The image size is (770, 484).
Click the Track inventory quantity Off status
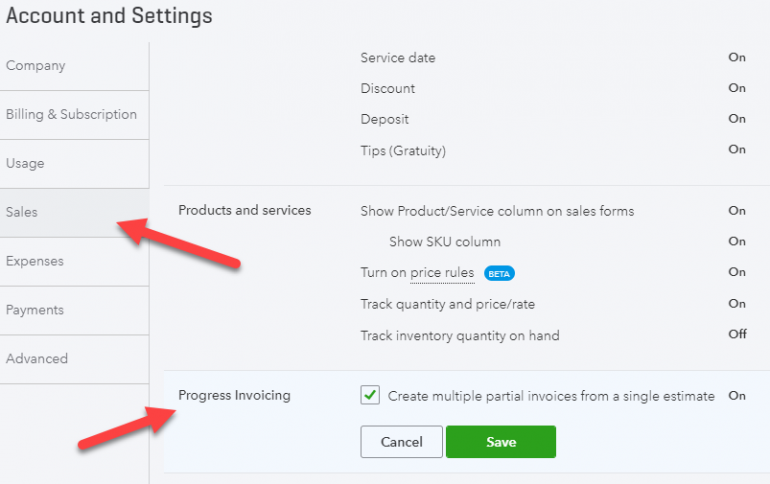click(737, 335)
